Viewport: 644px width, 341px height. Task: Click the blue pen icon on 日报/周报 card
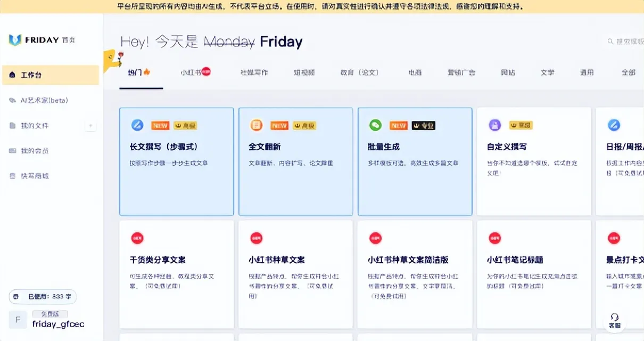(x=614, y=125)
